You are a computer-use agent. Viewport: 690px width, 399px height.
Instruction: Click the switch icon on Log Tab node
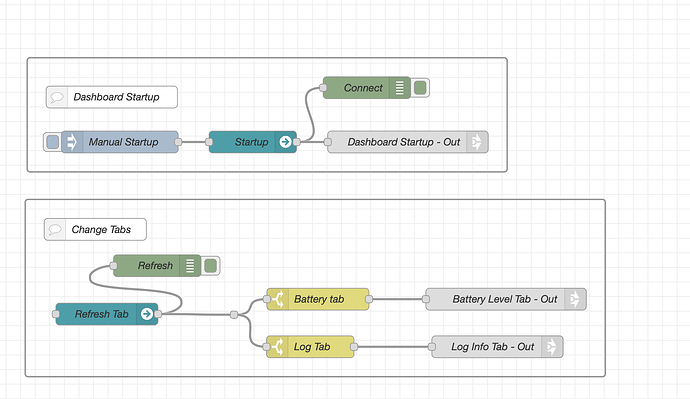(x=278, y=347)
